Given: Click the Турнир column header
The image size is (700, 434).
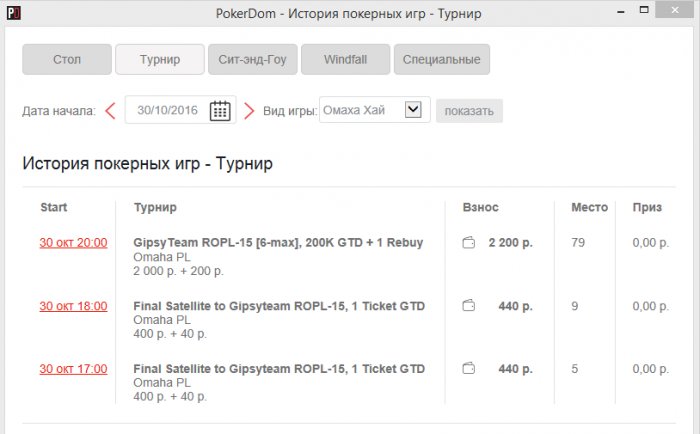Looking at the screenshot, I should [155, 207].
